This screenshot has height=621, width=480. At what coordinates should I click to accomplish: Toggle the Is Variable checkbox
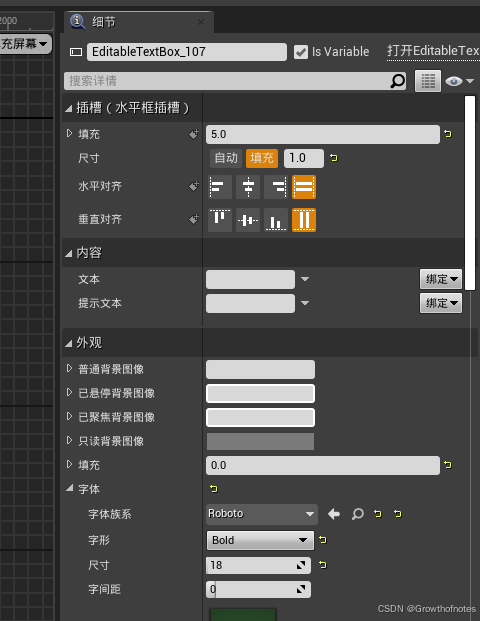301,52
